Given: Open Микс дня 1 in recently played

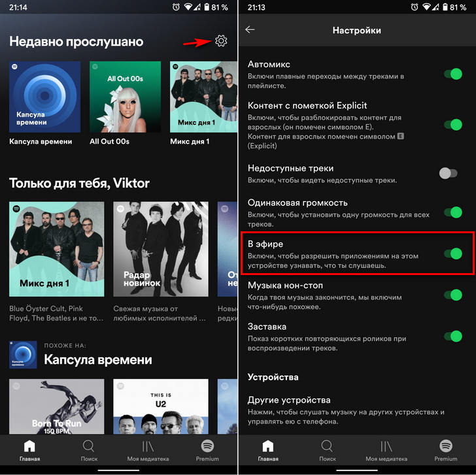Looking at the screenshot, I should (x=203, y=97).
